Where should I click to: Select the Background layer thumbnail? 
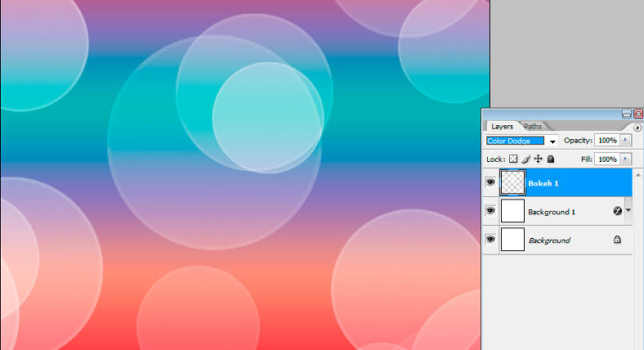pyautogui.click(x=513, y=240)
